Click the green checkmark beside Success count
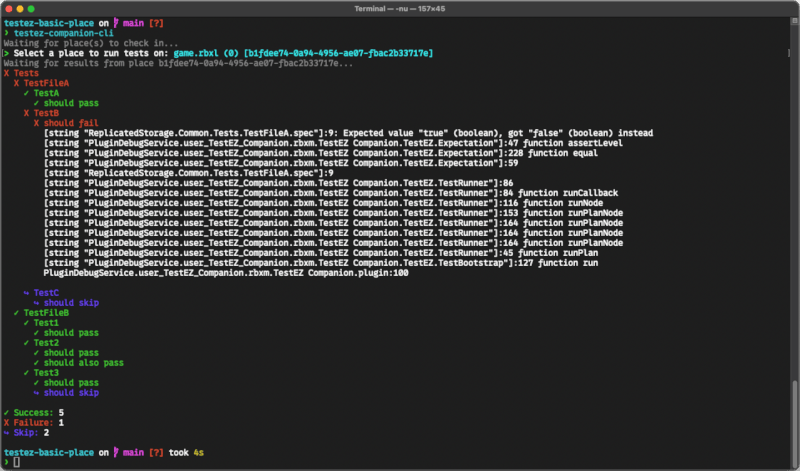 click(6, 413)
